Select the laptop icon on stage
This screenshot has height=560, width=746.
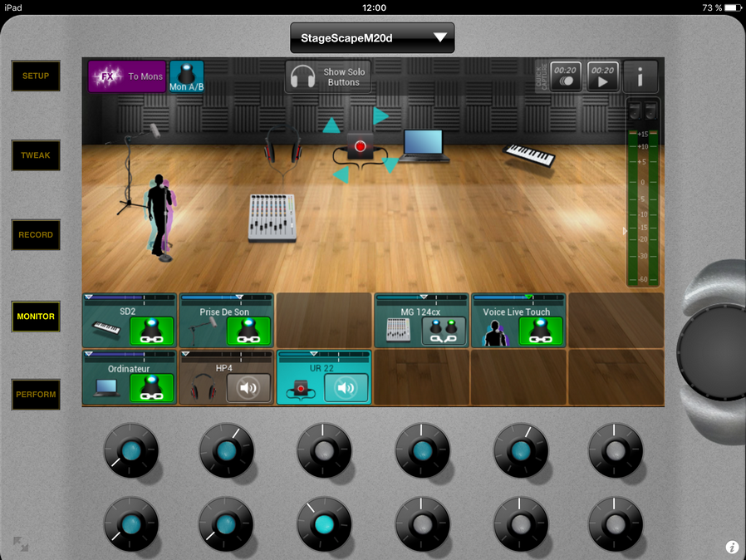pyautogui.click(x=425, y=145)
